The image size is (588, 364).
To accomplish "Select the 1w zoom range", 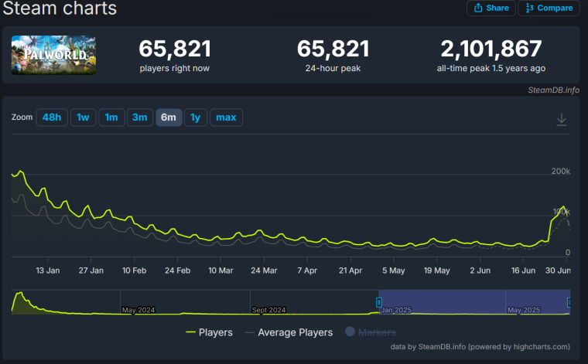I will tap(83, 117).
